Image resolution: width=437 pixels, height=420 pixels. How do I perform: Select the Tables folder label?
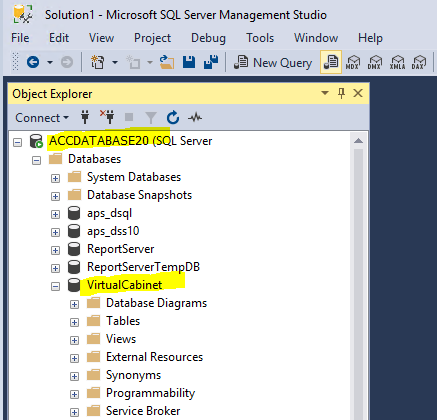coord(123,321)
